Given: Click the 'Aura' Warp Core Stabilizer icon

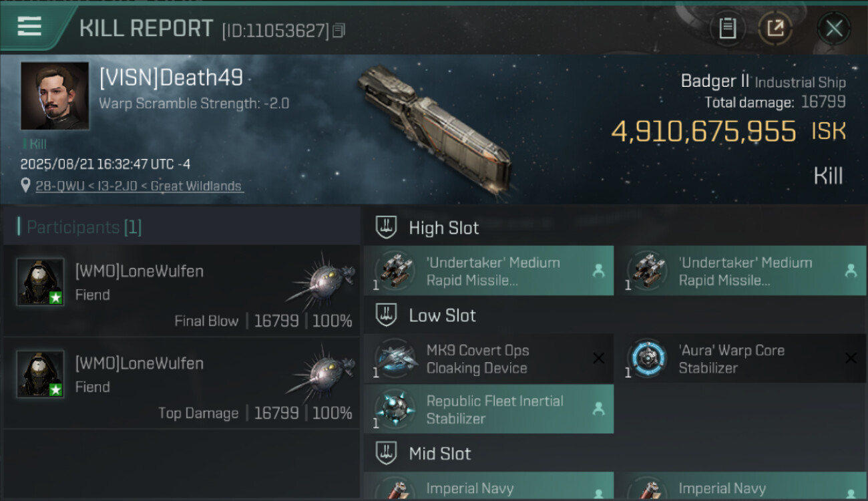Looking at the screenshot, I should [x=648, y=359].
